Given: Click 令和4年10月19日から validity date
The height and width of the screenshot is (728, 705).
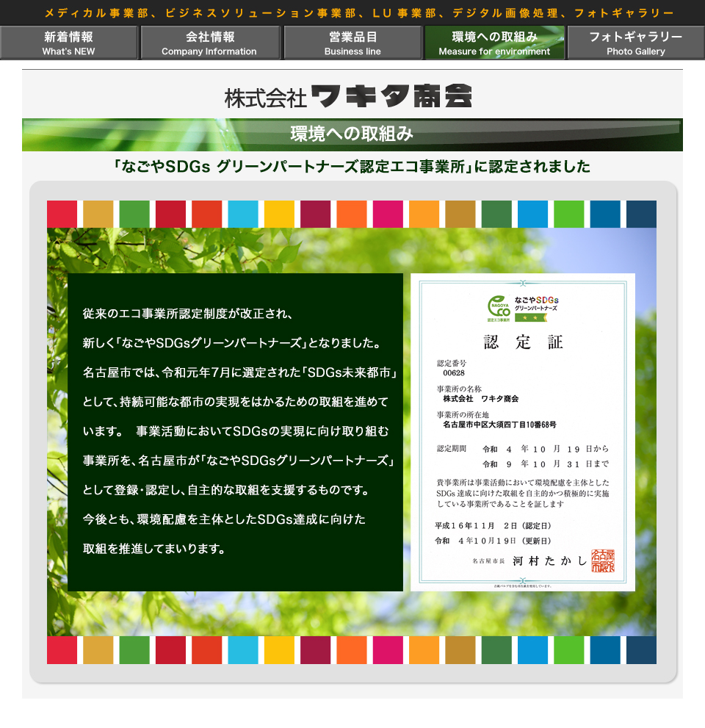Looking at the screenshot, I should pyautogui.click(x=546, y=449).
